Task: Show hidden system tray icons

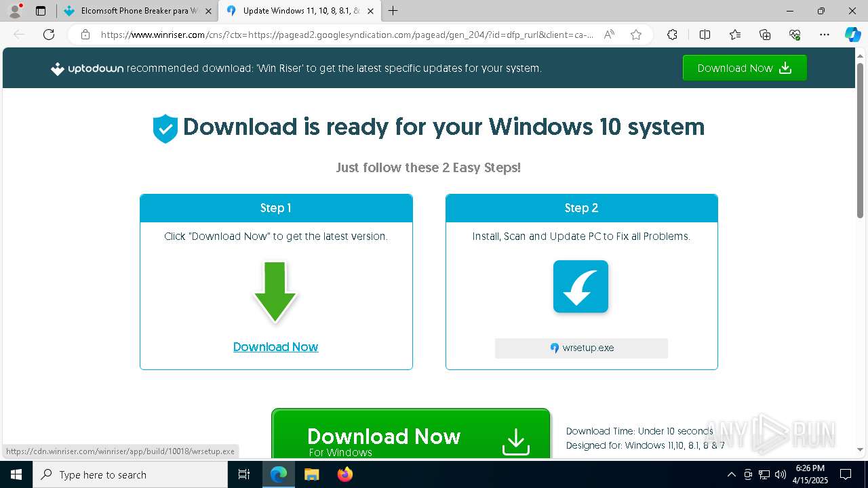Action: click(x=731, y=474)
